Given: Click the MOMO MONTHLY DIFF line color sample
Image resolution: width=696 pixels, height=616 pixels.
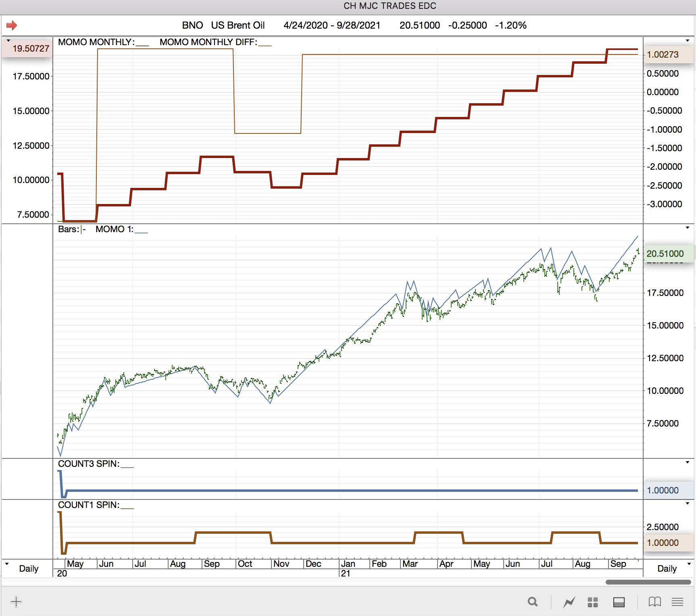Looking at the screenshot, I should [265, 46].
